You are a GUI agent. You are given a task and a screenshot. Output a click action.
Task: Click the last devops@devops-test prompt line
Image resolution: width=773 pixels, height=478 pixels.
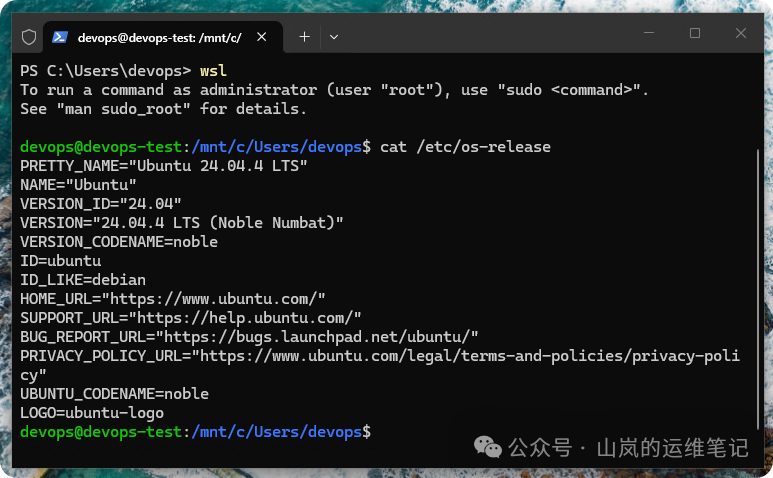click(x=195, y=432)
